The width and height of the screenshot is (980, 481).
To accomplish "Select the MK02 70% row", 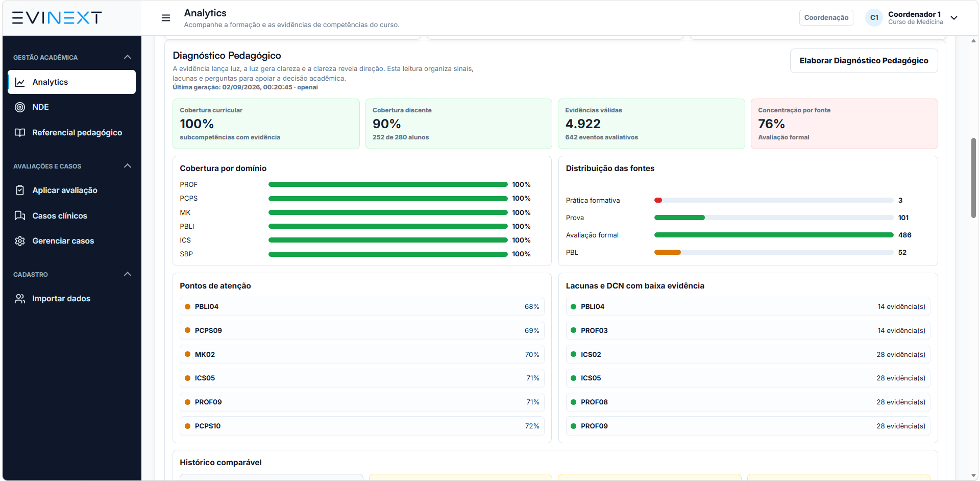I will click(362, 354).
